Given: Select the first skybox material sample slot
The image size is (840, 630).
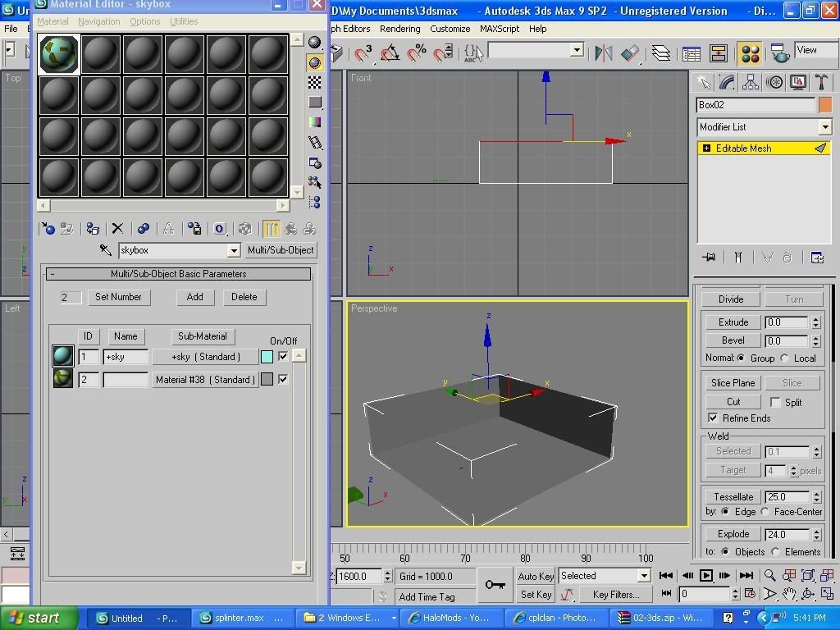Looking at the screenshot, I should pyautogui.click(x=59, y=54).
